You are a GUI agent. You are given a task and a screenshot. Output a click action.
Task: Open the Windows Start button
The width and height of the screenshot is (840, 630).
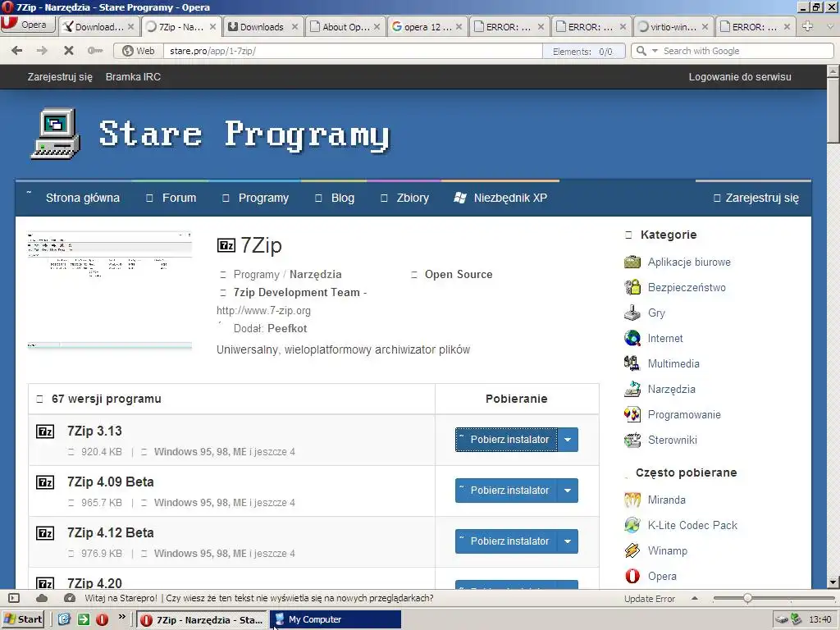(22, 619)
